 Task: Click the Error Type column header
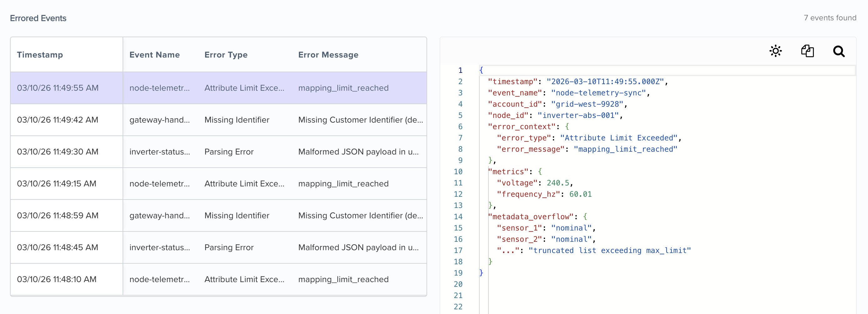(226, 55)
